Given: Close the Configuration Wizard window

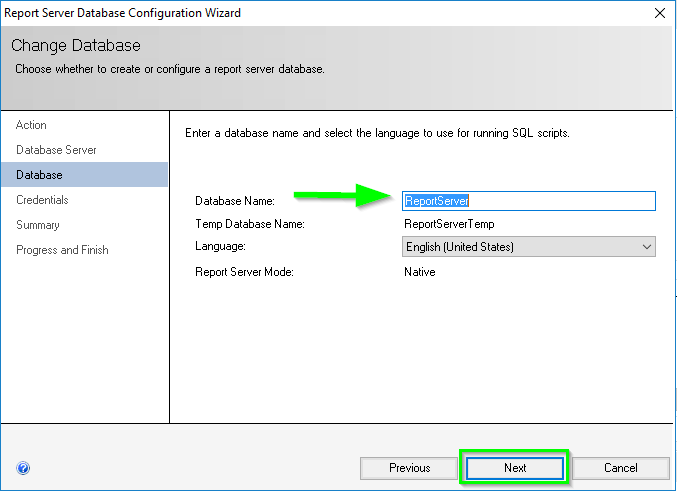Looking at the screenshot, I should [659, 13].
